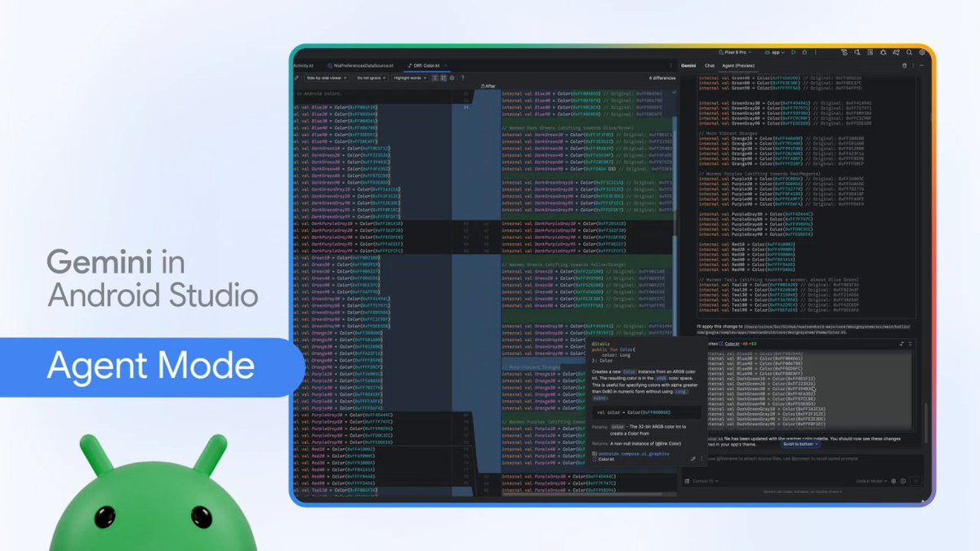
Task: Toggle synchronize scrolling in diff toolbar
Action: [443, 78]
